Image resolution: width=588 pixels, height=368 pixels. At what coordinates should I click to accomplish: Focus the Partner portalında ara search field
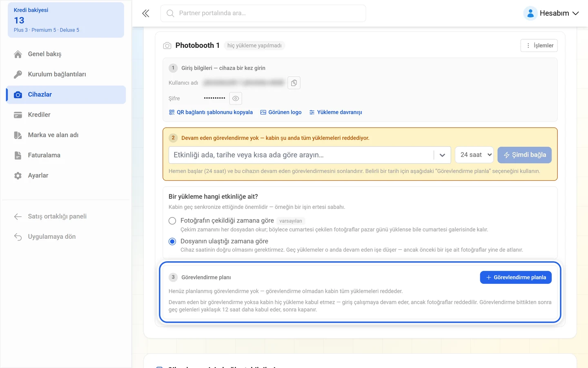point(263,13)
